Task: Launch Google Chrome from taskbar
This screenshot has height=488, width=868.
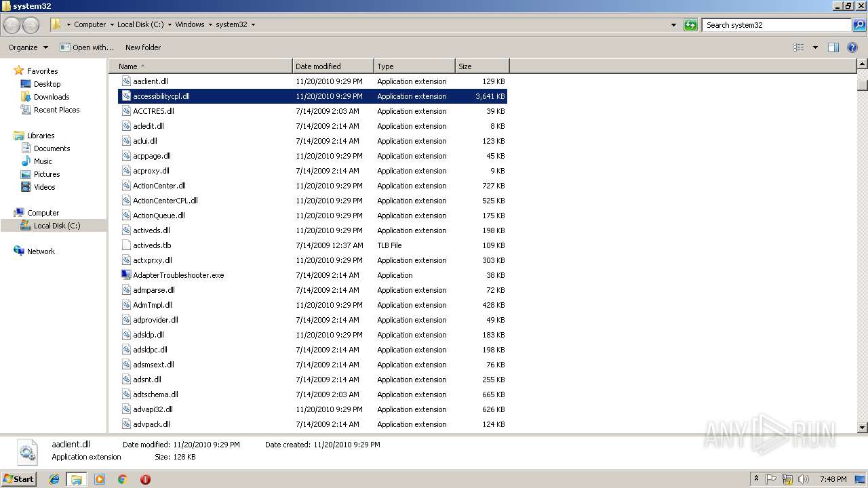Action: tap(122, 479)
